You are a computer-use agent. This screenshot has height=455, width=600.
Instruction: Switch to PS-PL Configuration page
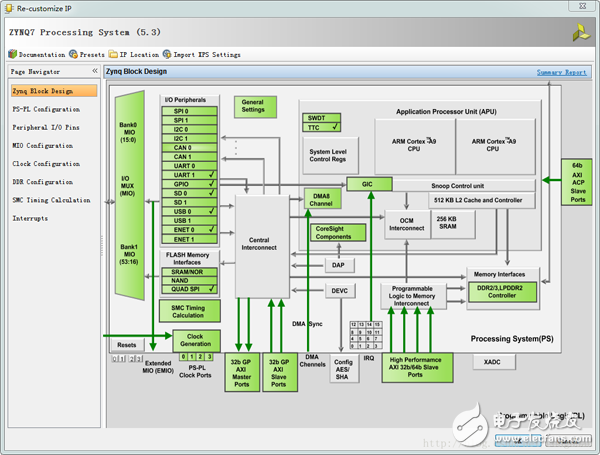46,109
